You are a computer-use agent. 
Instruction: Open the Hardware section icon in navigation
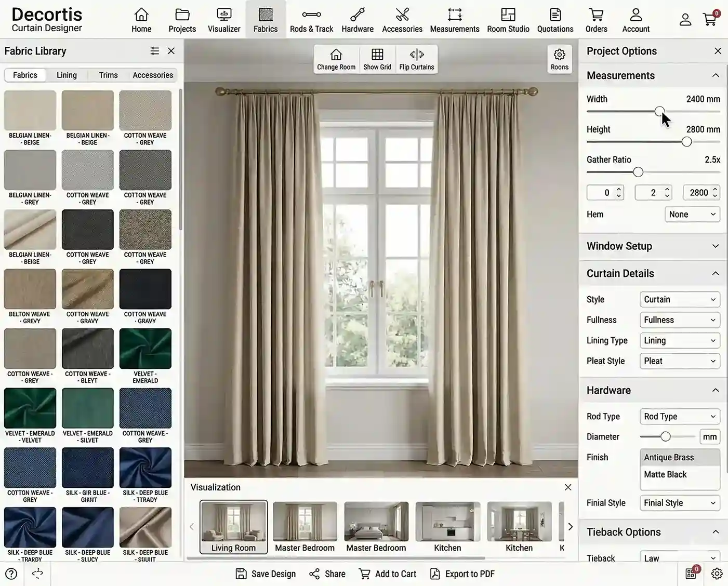point(358,19)
